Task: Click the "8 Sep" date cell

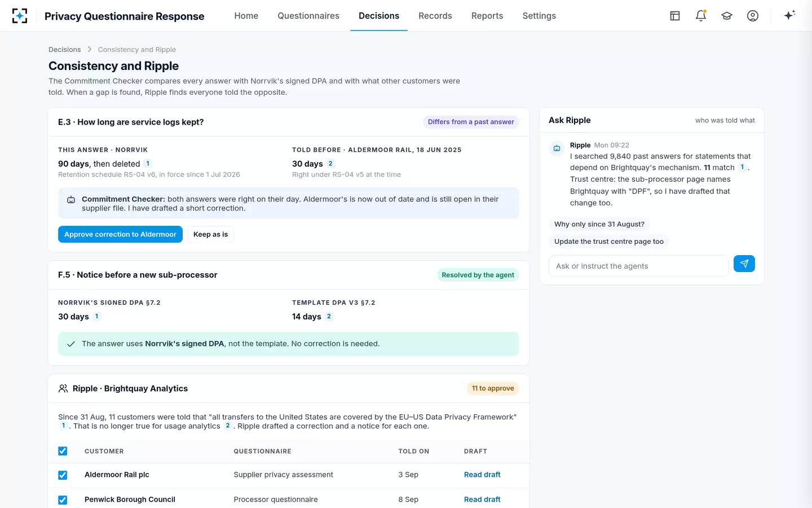Action: point(408,500)
